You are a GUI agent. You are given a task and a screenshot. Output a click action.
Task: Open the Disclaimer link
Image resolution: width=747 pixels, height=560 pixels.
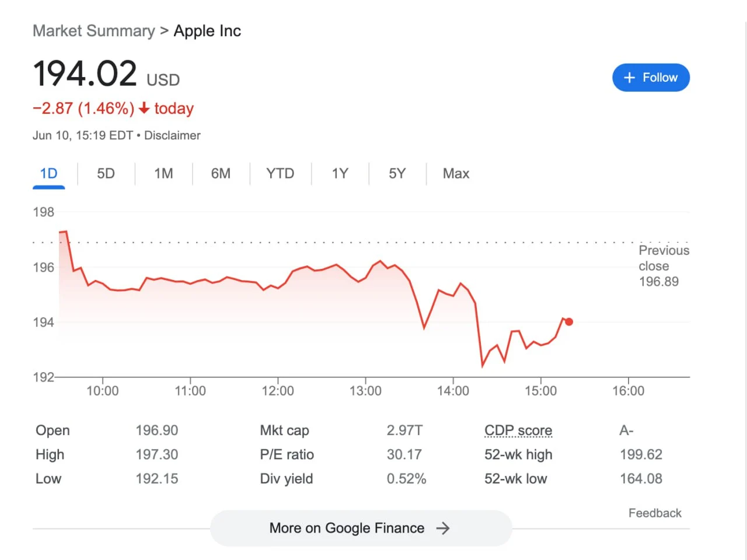pos(172,135)
